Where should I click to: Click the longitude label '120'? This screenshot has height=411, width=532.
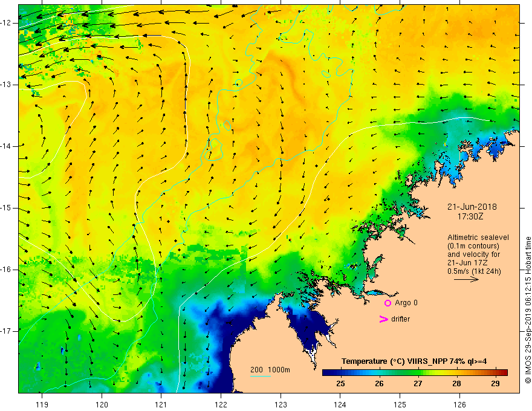click(102, 404)
